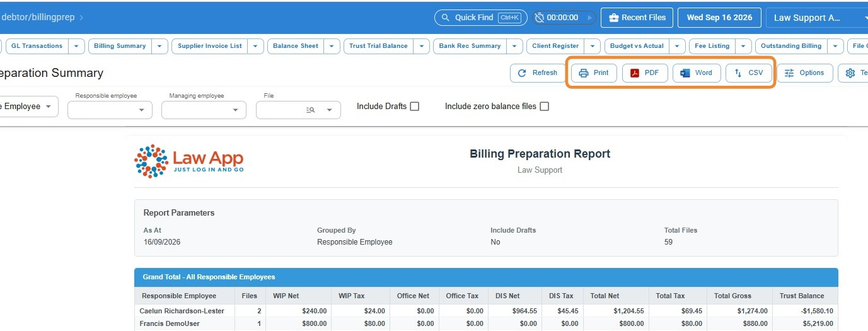Open the Fee Listing dropdown arrow
This screenshot has width=868, height=331.
click(x=744, y=46)
